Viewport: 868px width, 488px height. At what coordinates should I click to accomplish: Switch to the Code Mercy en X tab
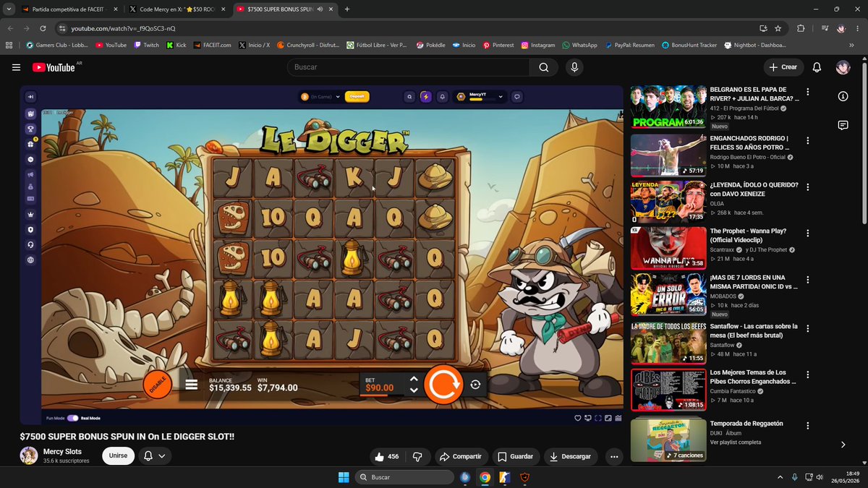177,9
